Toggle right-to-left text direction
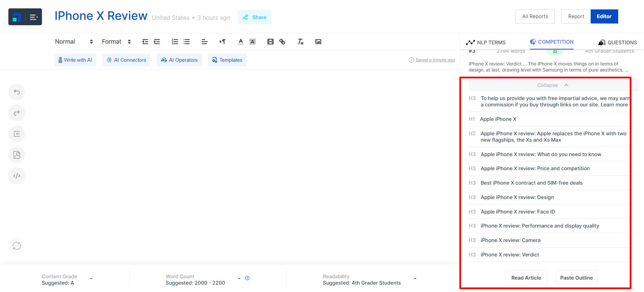This screenshot has height=292, width=644. pyautogui.click(x=223, y=42)
